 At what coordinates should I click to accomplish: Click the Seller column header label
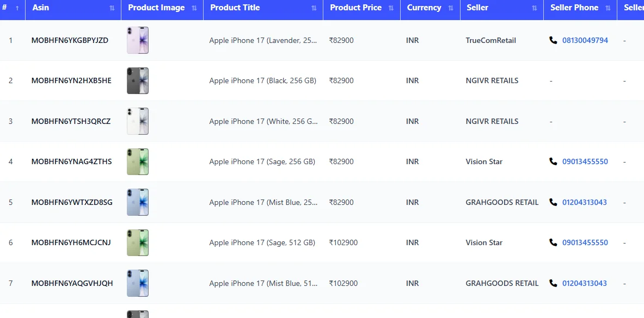[477, 8]
